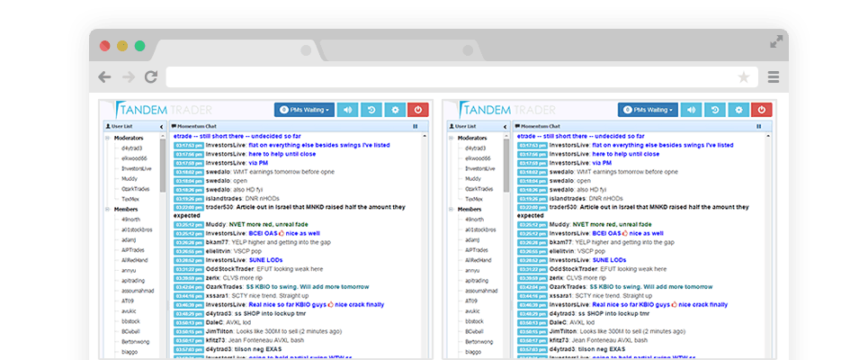
Task: Select member a01stockbros in left User List
Action: (x=138, y=229)
